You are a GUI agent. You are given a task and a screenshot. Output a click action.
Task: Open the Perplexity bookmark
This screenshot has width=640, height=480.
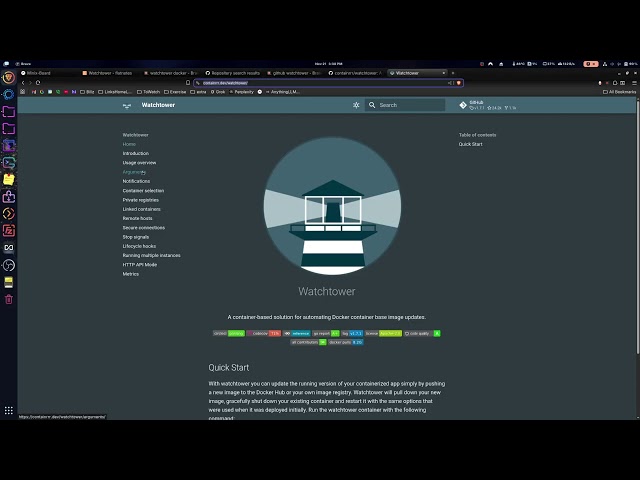click(x=242, y=92)
